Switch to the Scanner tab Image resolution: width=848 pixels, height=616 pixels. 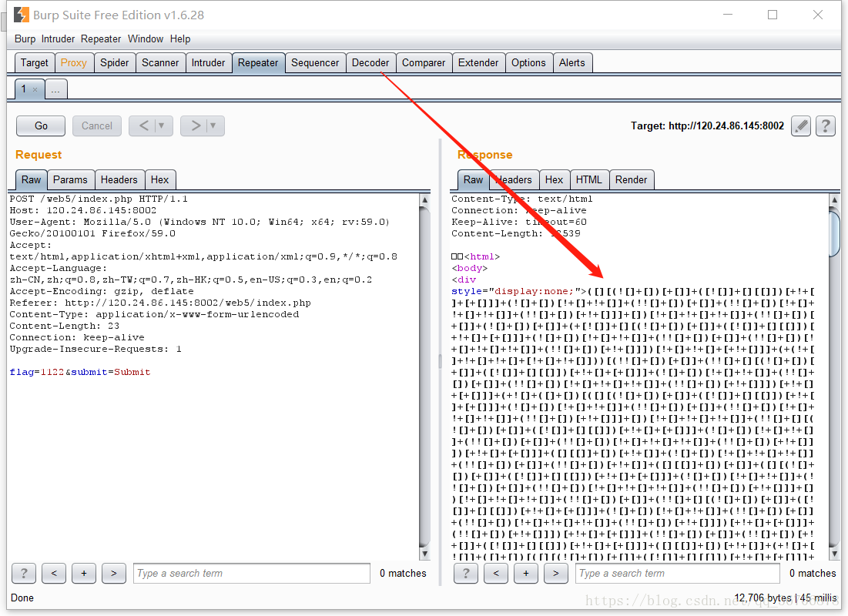coord(160,62)
